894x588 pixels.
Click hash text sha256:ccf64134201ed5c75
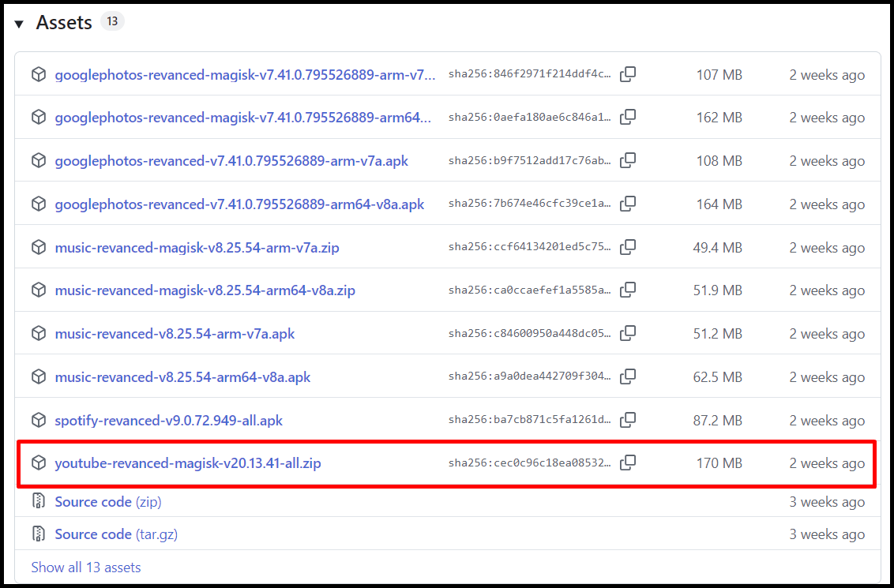(x=530, y=247)
